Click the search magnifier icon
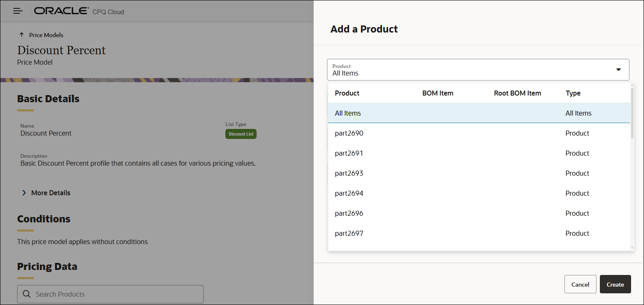Image resolution: width=644 pixels, height=305 pixels. click(x=26, y=294)
